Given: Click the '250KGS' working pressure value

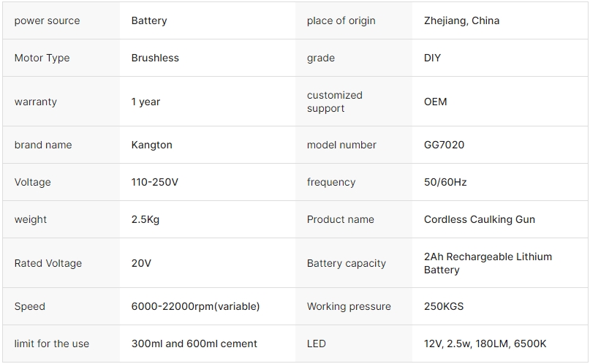Looking at the screenshot, I should click(x=443, y=306).
